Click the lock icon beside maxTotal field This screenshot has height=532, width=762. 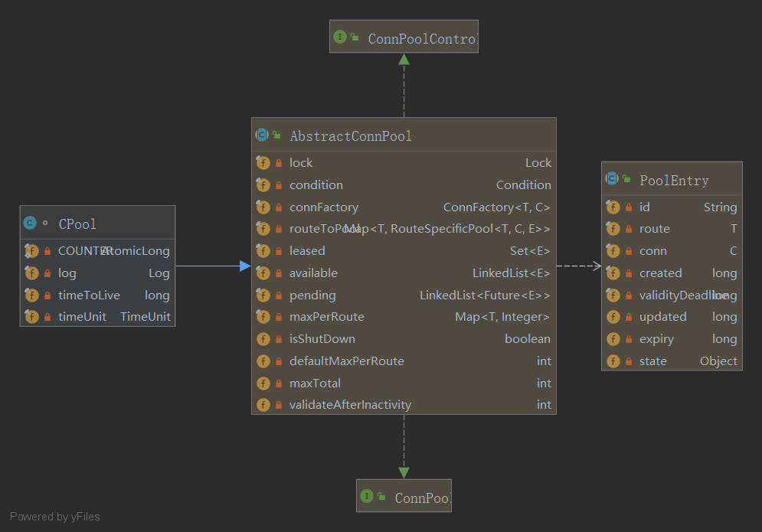click(279, 383)
